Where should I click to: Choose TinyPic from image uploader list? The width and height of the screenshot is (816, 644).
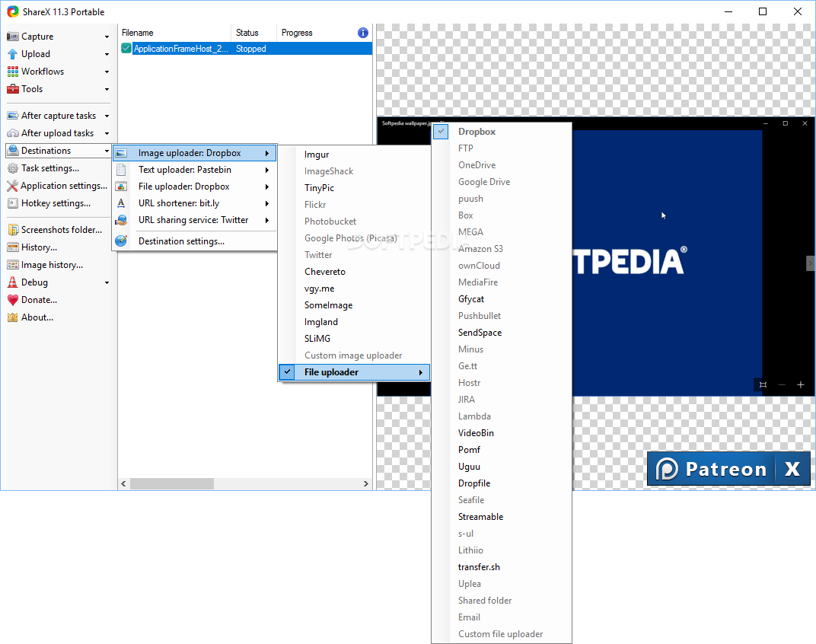tap(354, 188)
